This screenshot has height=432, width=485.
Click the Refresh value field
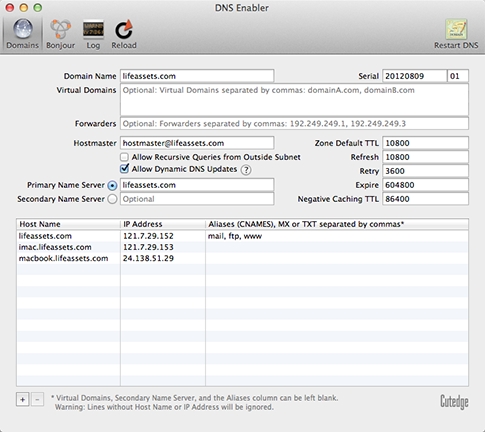(425, 157)
